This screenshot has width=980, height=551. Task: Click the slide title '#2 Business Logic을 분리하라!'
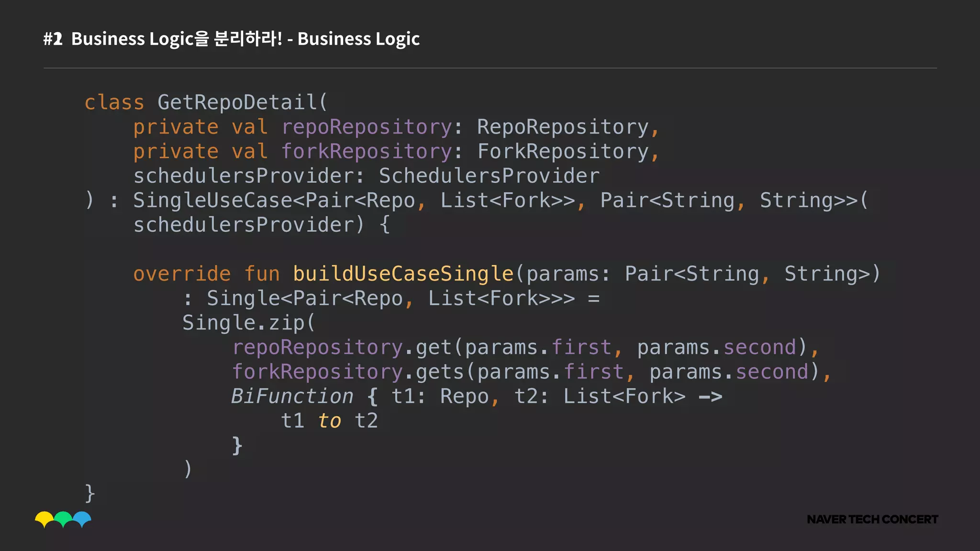[163, 39]
